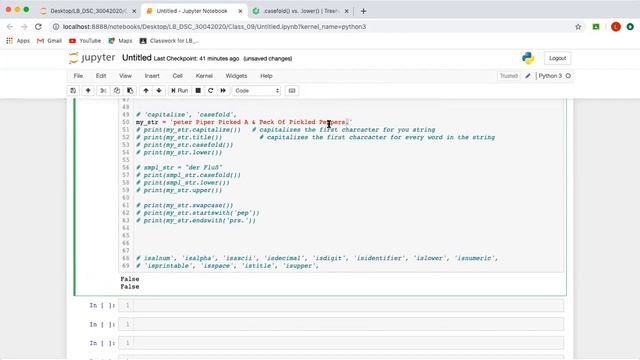
Task: Go forward with browser forward arrow
Action: 24,27
